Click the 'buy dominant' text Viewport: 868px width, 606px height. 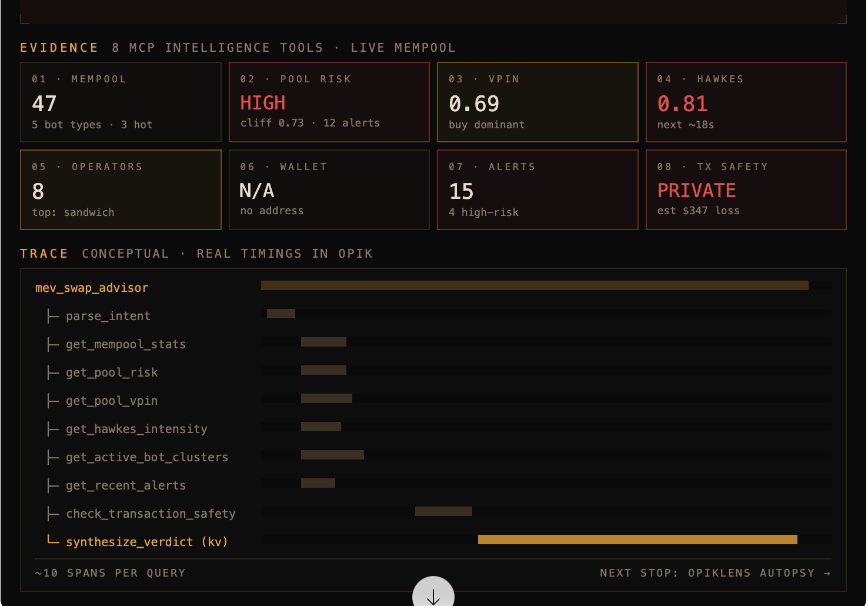click(487, 125)
